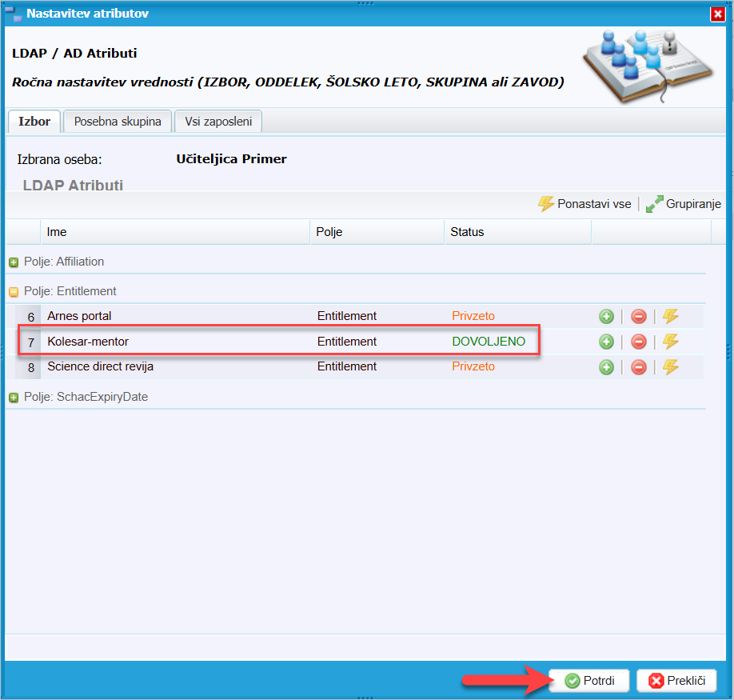Expand the Polje: SchacExpiryDate group

[x=14, y=398]
